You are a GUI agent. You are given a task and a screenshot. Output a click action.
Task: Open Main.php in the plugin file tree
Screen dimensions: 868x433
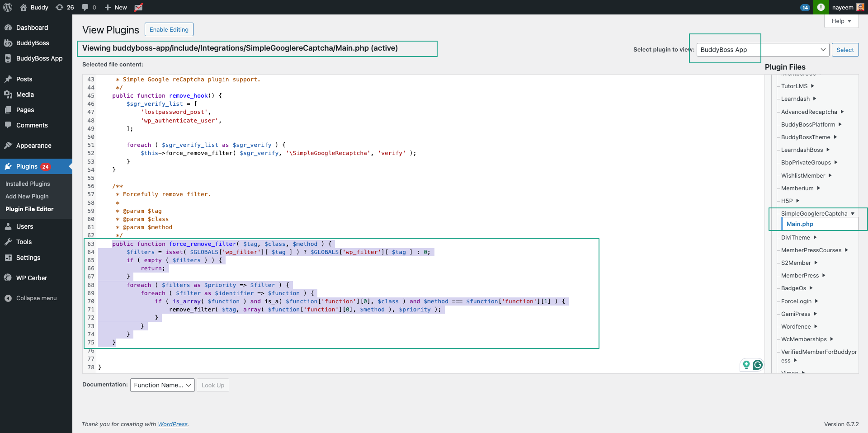click(x=800, y=224)
